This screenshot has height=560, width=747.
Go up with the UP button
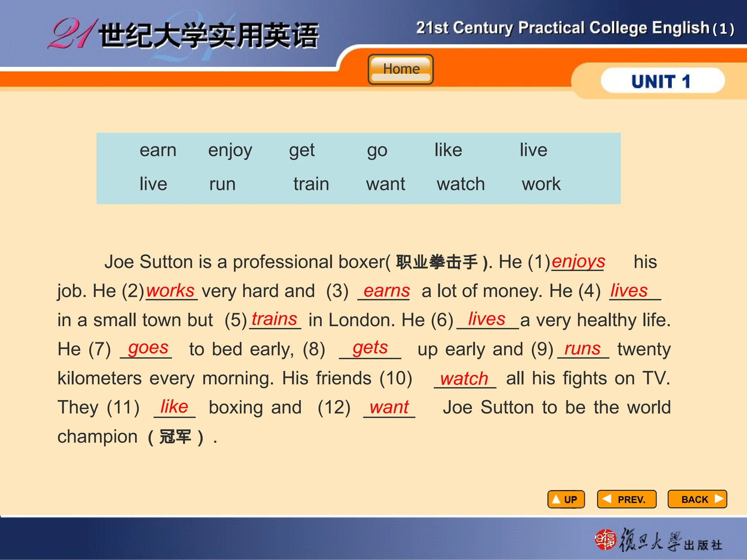(x=566, y=499)
